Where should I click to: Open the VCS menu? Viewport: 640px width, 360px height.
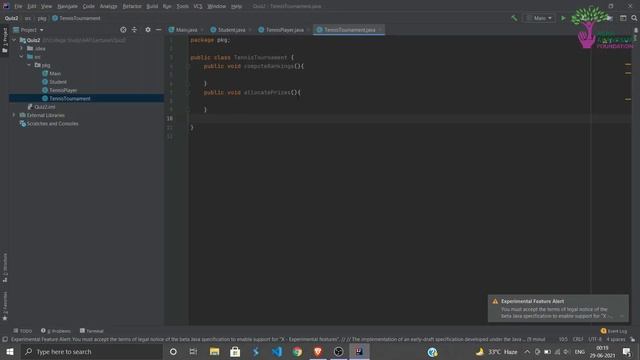198,6
